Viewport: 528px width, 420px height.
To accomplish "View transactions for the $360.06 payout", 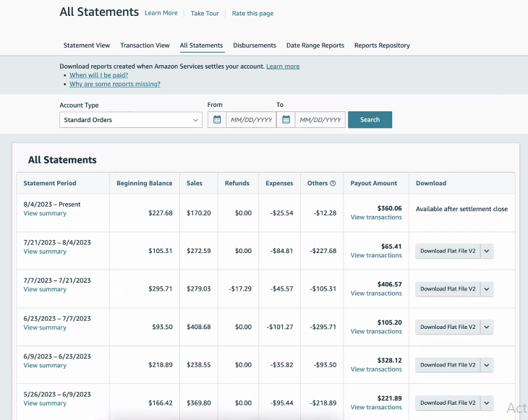I will 376,218.
